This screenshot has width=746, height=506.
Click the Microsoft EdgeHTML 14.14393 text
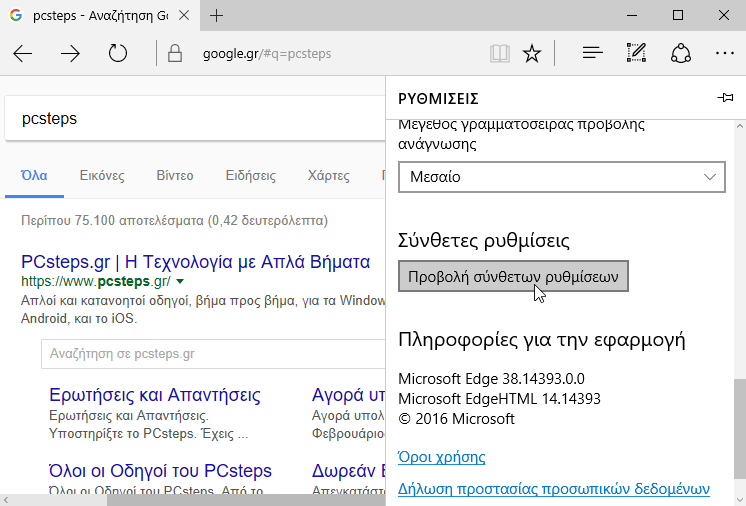pos(500,399)
